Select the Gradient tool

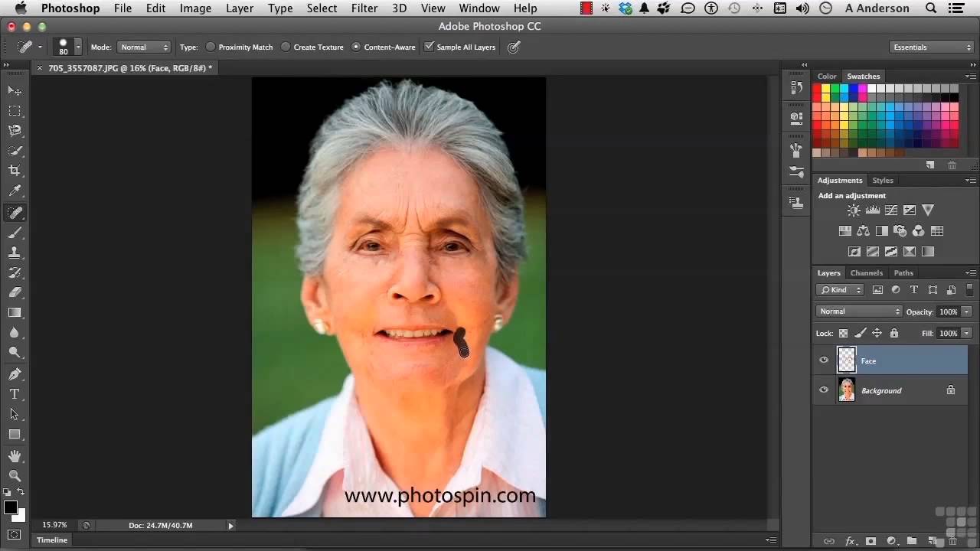pyautogui.click(x=15, y=312)
